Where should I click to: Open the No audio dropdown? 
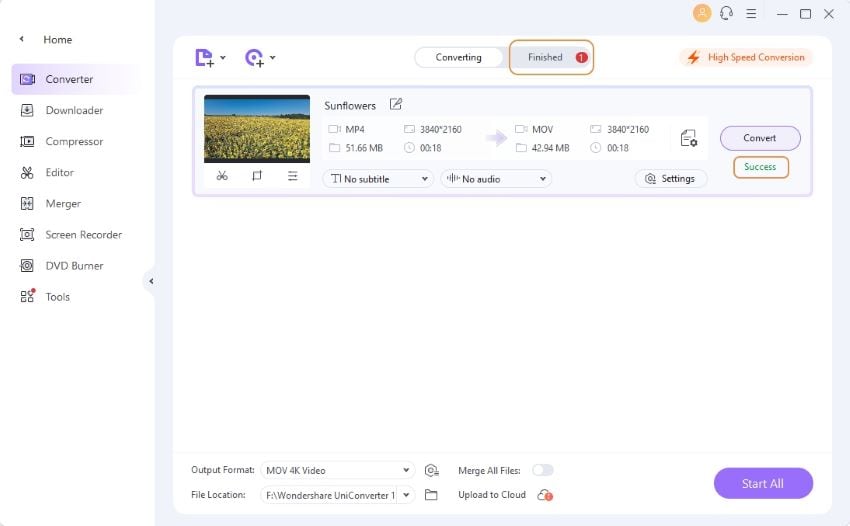[496, 179]
